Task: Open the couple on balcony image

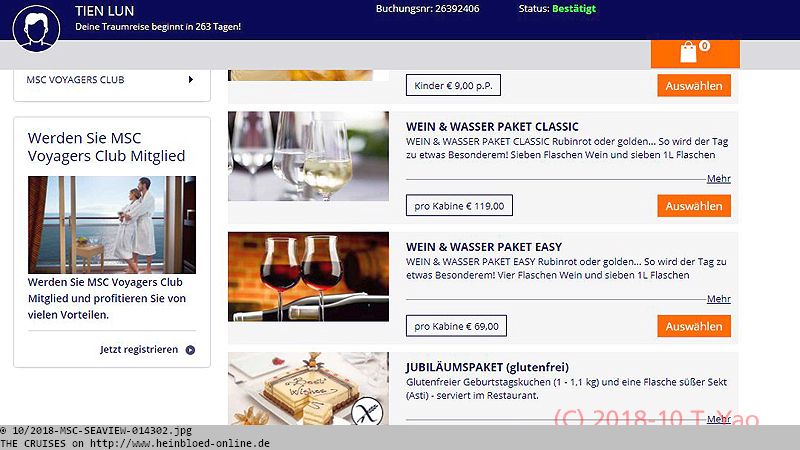Action: 112,225
